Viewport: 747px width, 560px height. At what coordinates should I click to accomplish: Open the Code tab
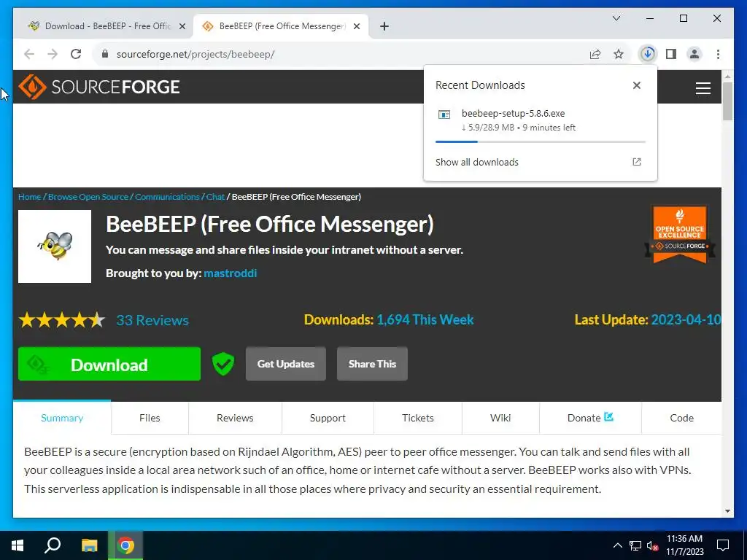tap(682, 418)
